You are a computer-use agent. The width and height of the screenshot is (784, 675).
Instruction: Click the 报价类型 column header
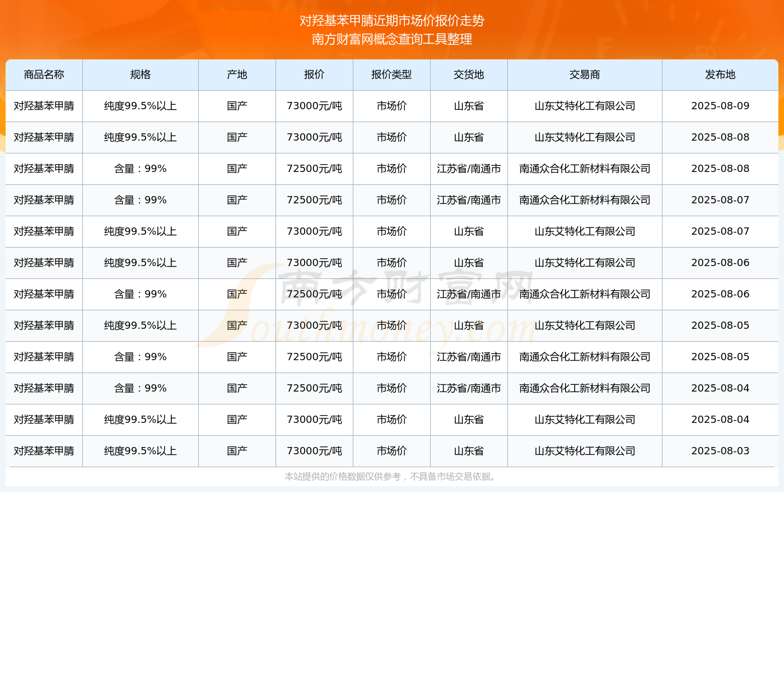392,75
